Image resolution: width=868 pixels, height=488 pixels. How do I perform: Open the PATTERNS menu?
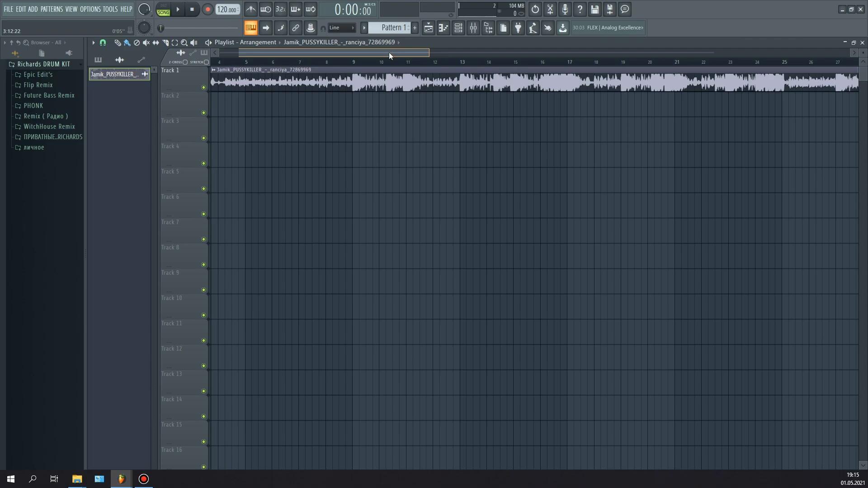(52, 9)
